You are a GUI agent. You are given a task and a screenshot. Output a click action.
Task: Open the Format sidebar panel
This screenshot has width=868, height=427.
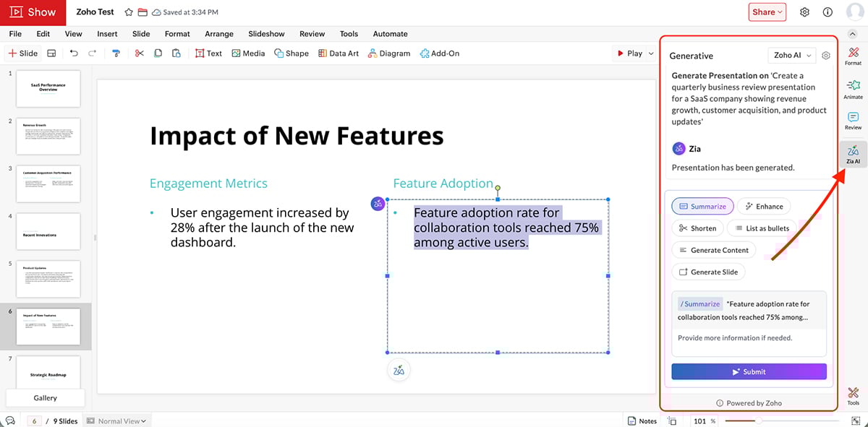coord(853,56)
